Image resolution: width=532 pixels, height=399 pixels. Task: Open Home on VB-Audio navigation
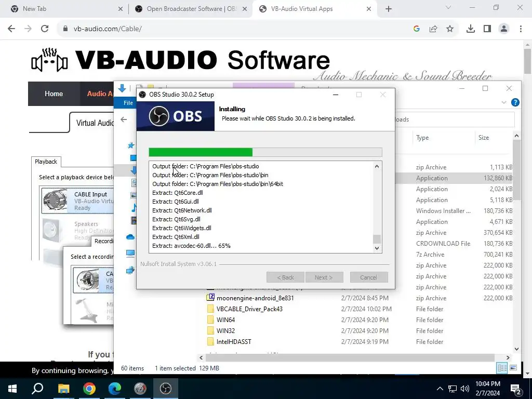point(54,94)
